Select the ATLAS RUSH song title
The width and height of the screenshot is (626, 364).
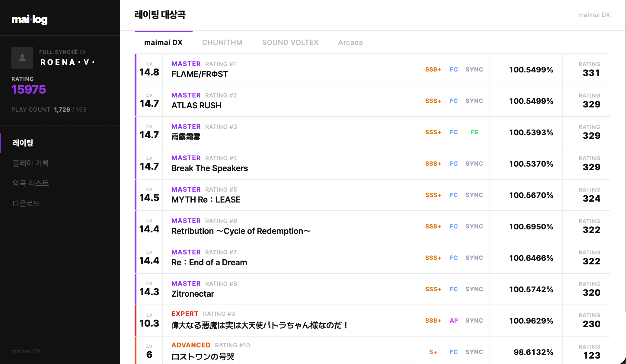(x=196, y=105)
